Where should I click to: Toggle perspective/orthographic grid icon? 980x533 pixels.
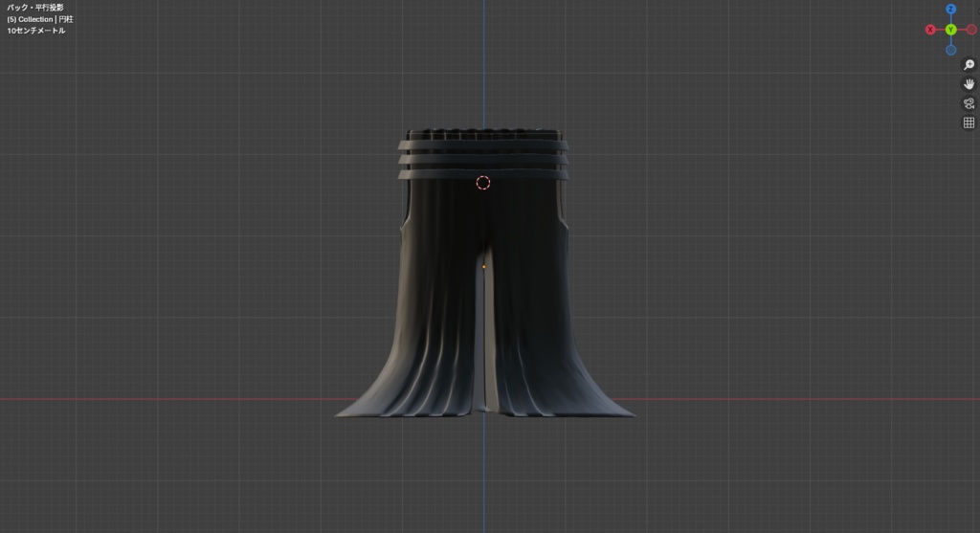point(969,123)
